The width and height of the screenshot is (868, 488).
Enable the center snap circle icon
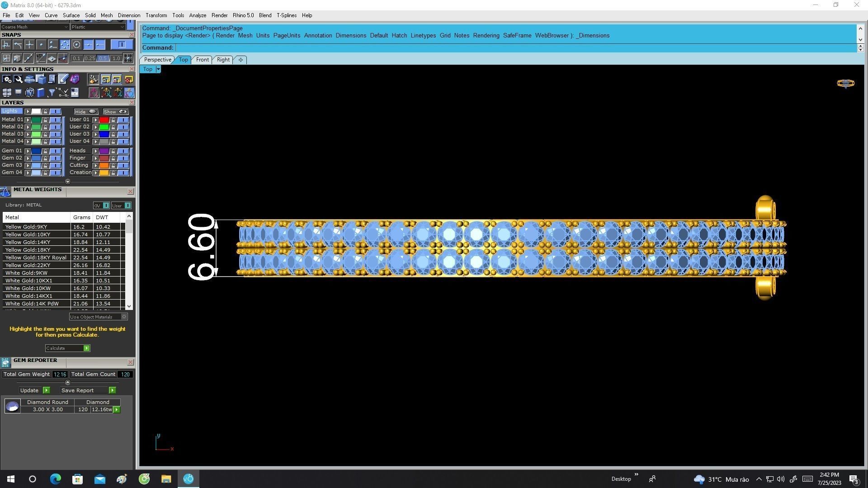(76, 45)
